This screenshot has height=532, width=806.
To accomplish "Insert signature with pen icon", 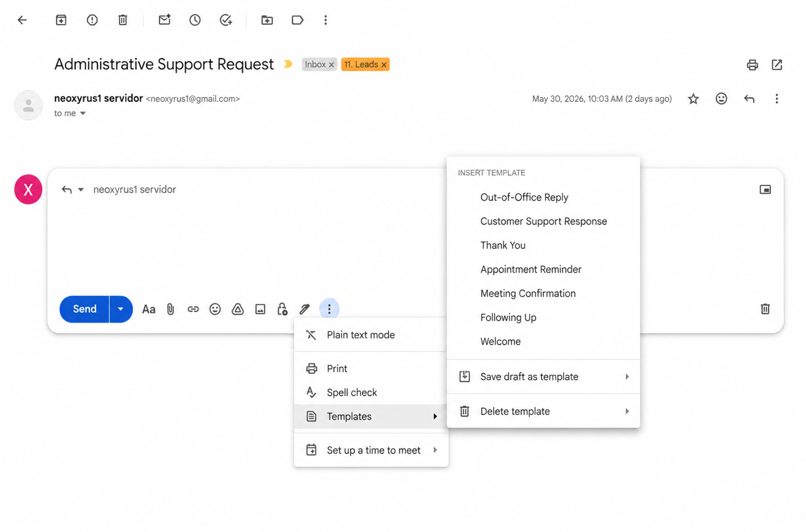I will point(305,309).
